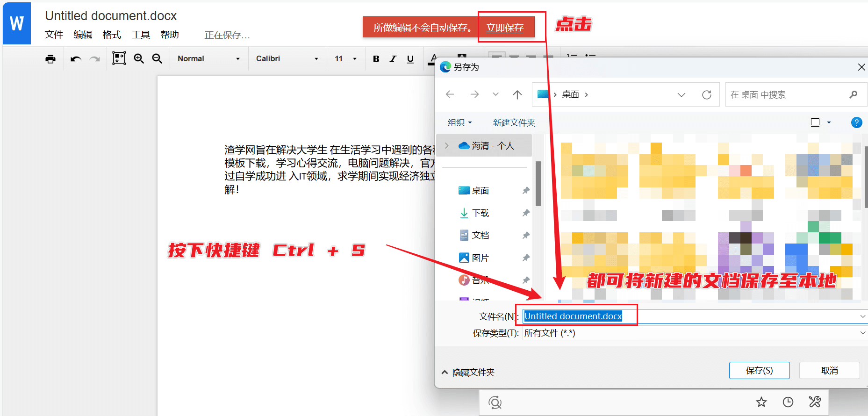Click the 桌面 breadcrumb in the address bar

tap(570, 94)
